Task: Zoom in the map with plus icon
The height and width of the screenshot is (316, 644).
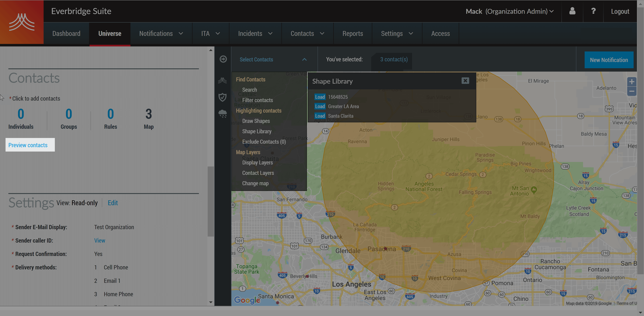Action: (631, 82)
